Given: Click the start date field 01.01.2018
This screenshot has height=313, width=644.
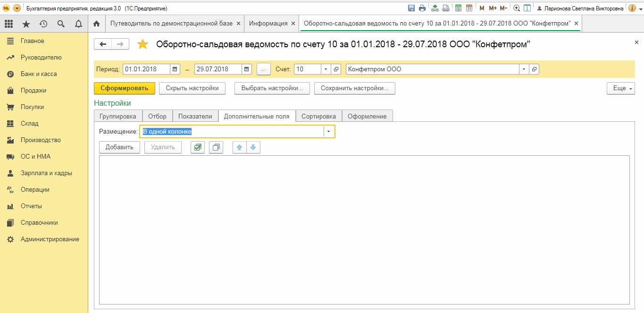Looking at the screenshot, I should tap(147, 69).
